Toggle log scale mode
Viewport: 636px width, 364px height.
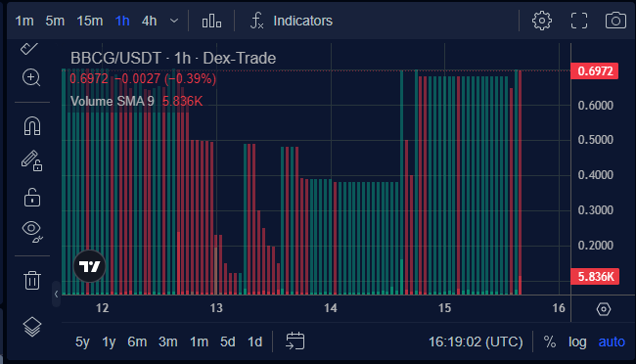pyautogui.click(x=577, y=342)
